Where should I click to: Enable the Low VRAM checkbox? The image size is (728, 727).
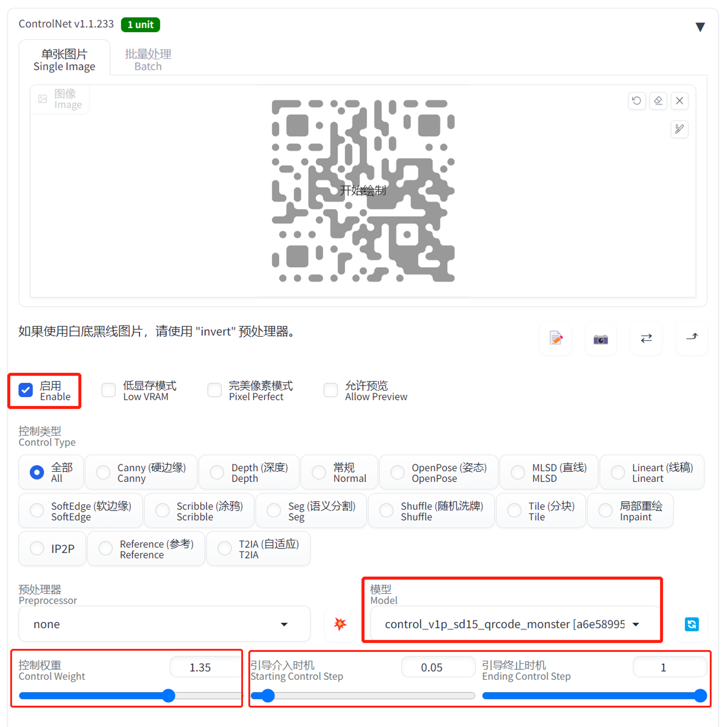(108, 390)
